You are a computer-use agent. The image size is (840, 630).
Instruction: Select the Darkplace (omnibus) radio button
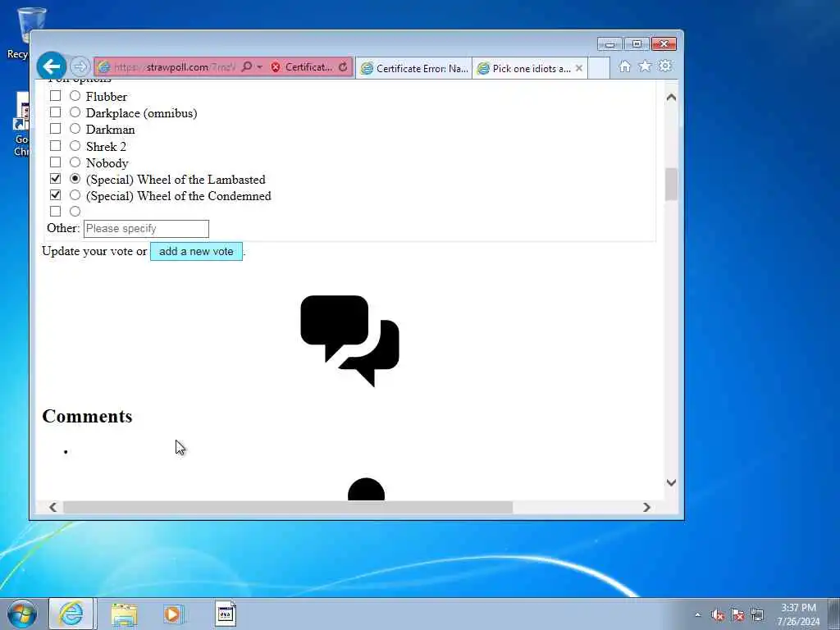(x=75, y=112)
